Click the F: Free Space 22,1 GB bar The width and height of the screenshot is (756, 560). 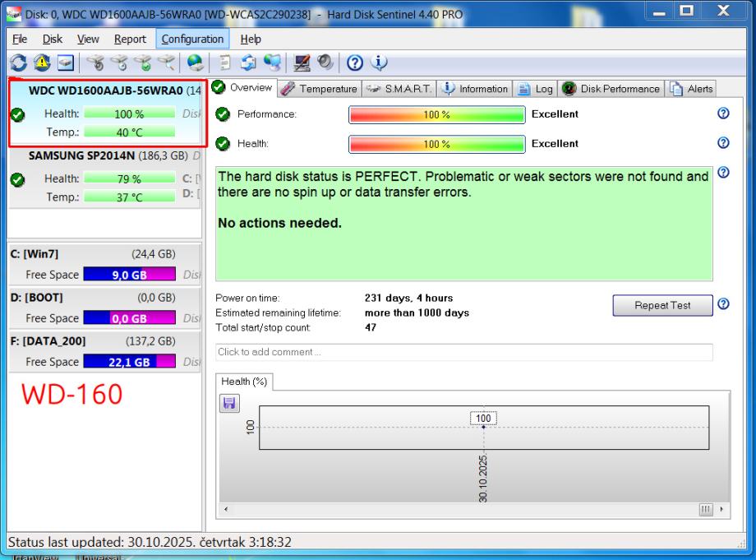[x=129, y=361]
